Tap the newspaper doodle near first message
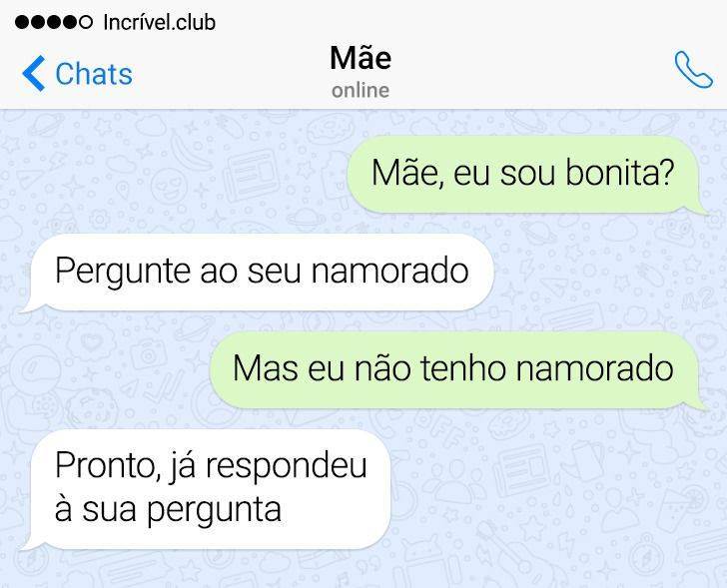Viewport: 727px width, 588px height. coord(251,177)
